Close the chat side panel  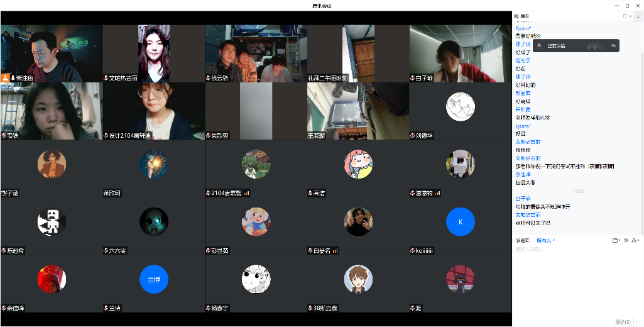coord(630,16)
